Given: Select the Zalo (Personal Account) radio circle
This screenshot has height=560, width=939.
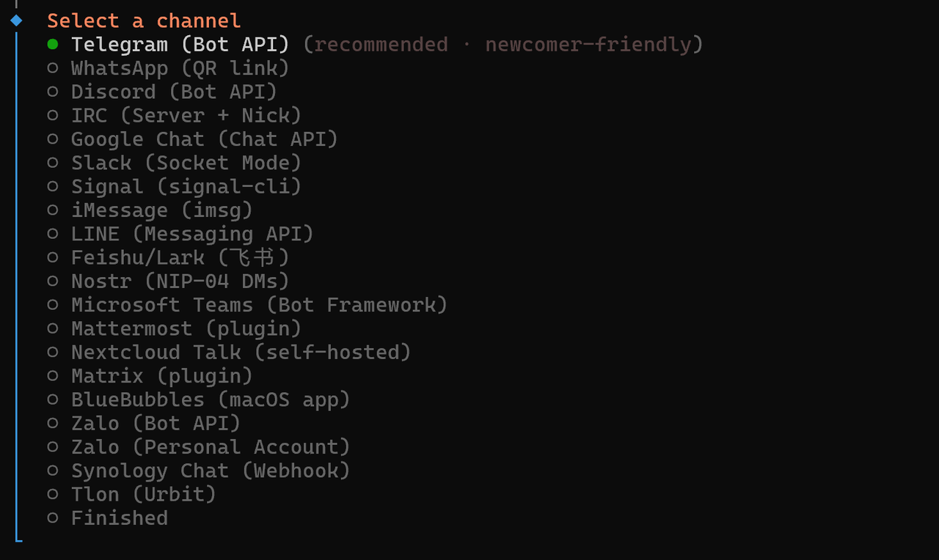Looking at the screenshot, I should [53, 447].
